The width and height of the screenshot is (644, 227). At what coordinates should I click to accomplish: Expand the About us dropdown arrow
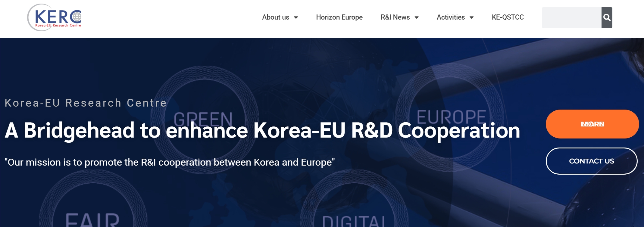(296, 17)
